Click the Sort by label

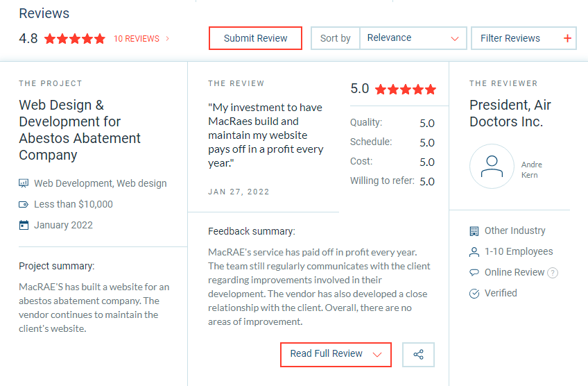[335, 38]
